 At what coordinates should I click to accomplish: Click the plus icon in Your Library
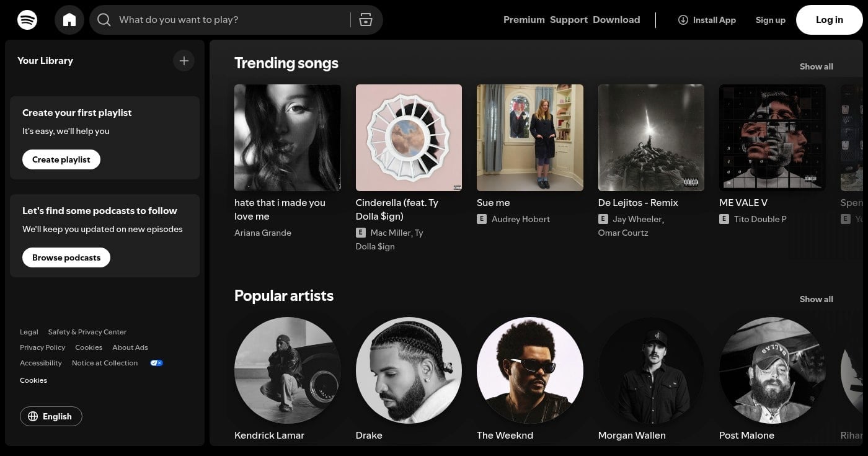pos(184,61)
